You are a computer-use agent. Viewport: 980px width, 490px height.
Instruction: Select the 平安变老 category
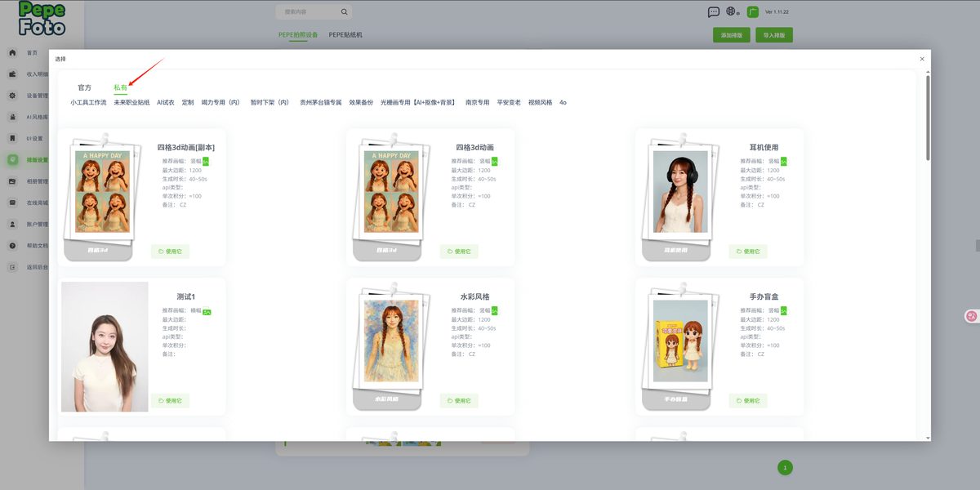[x=509, y=103]
